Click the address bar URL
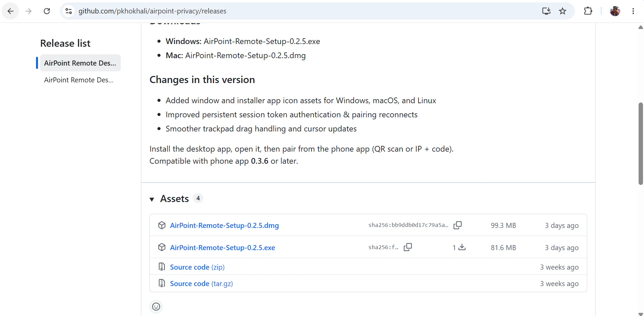Viewport: 644px width, 316px height. coord(152,11)
